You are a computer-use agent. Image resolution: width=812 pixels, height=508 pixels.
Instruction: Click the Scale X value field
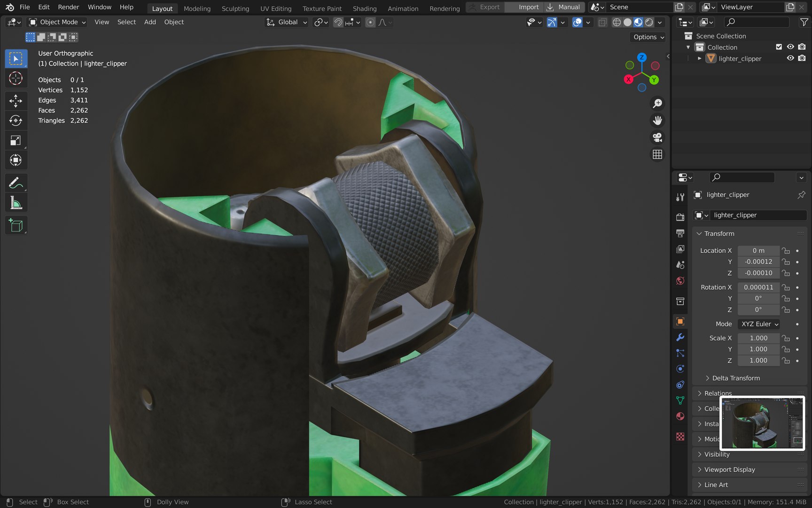click(x=758, y=338)
